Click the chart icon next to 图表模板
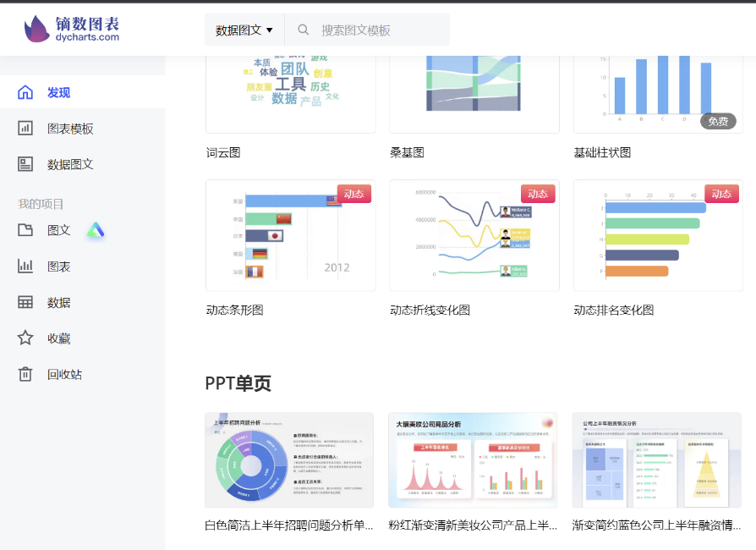This screenshot has width=756, height=550. click(24, 129)
